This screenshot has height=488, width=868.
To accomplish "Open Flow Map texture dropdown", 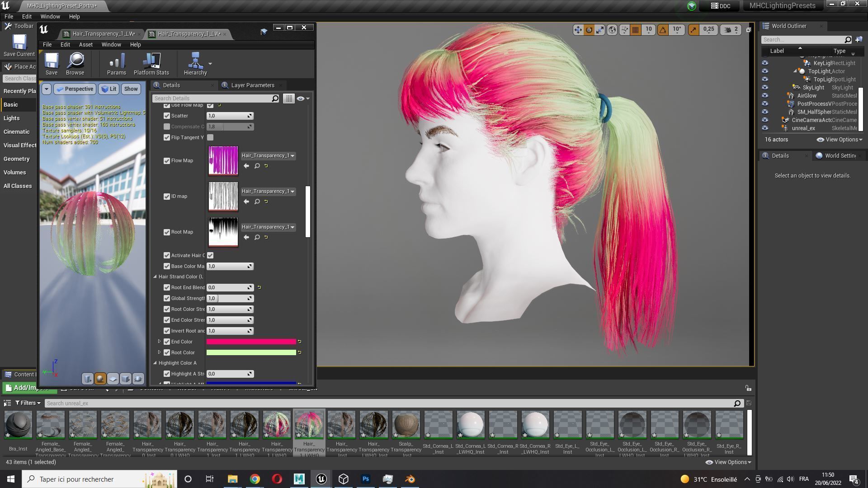I will 268,156.
